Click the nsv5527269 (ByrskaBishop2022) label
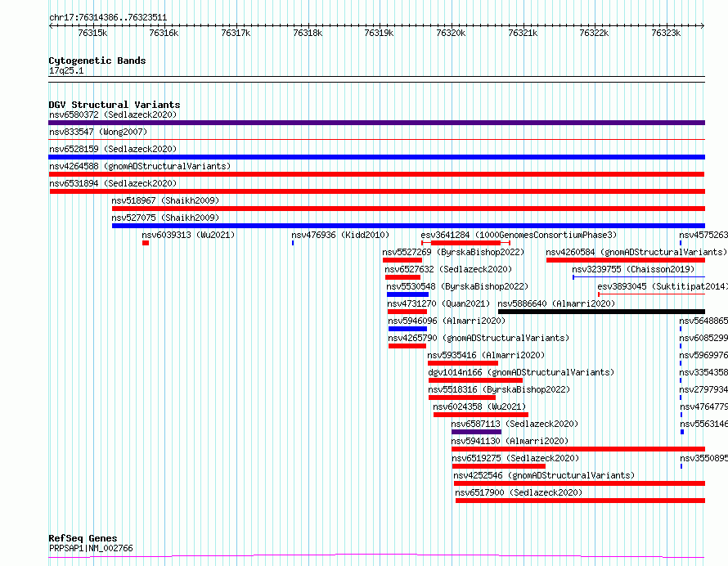The image size is (728, 566). pos(453,252)
